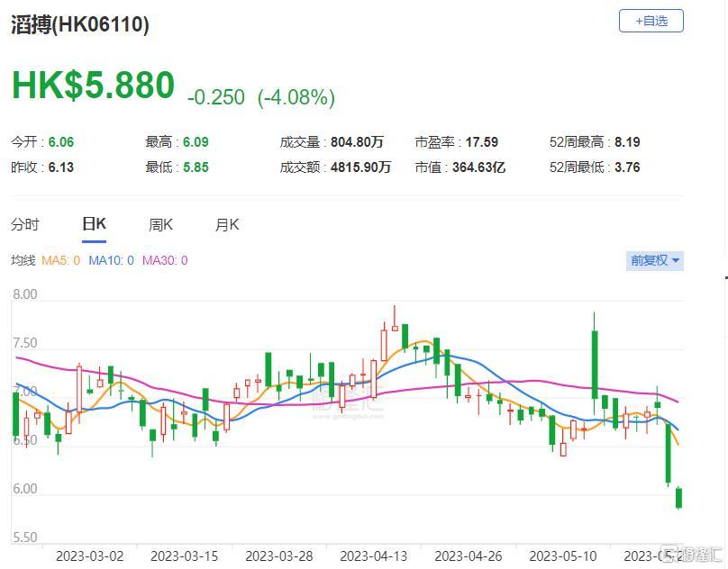Switch to the 月K monthly chart tab
Screen dimensions: 728x569
coord(226,225)
